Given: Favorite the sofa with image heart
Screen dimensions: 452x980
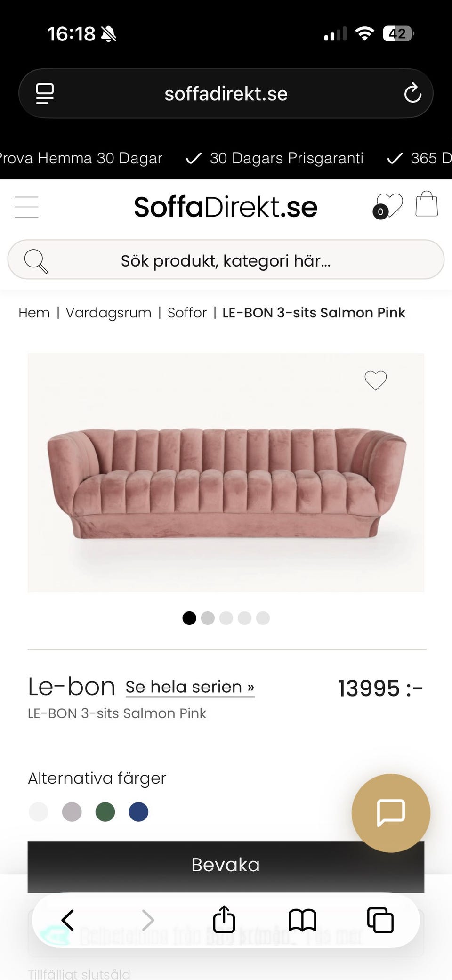Looking at the screenshot, I should tap(376, 380).
